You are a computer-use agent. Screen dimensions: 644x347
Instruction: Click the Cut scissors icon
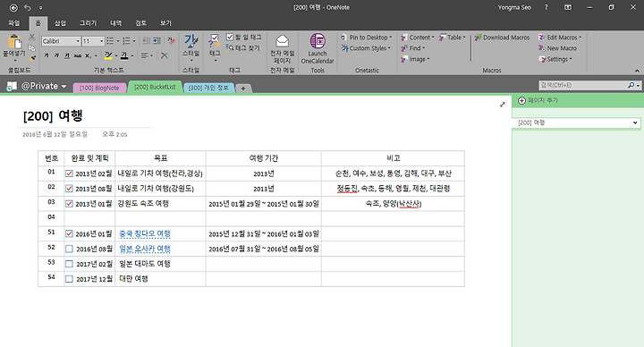[x=31, y=38]
